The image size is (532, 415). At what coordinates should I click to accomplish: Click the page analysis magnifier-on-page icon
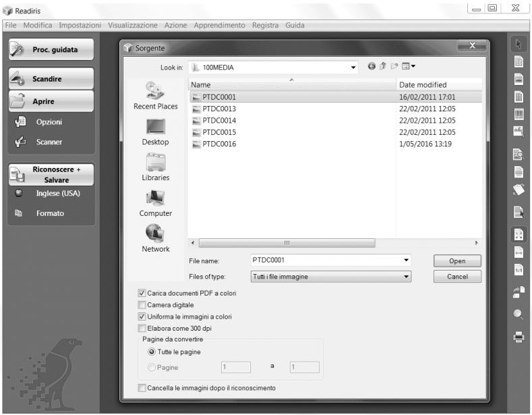[x=518, y=154]
